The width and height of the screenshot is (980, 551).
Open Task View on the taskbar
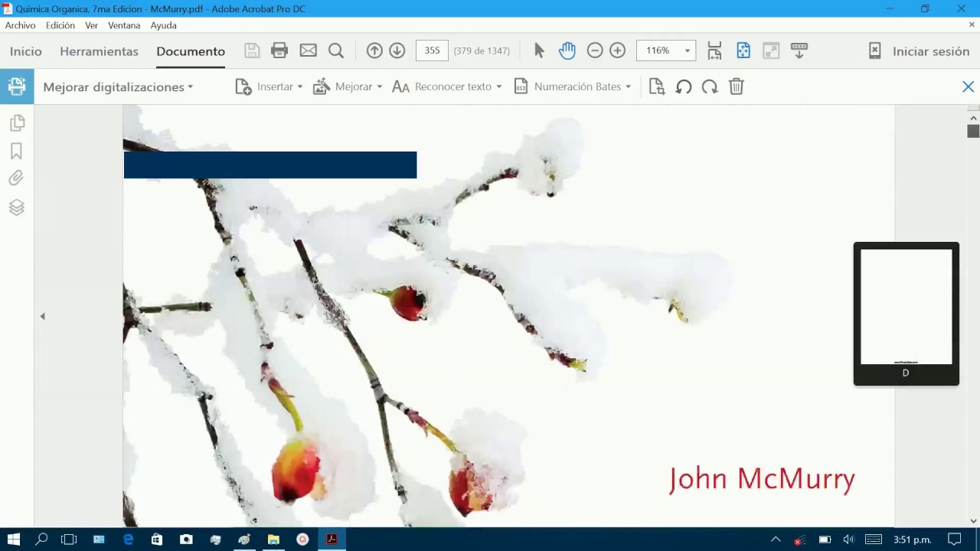69,540
